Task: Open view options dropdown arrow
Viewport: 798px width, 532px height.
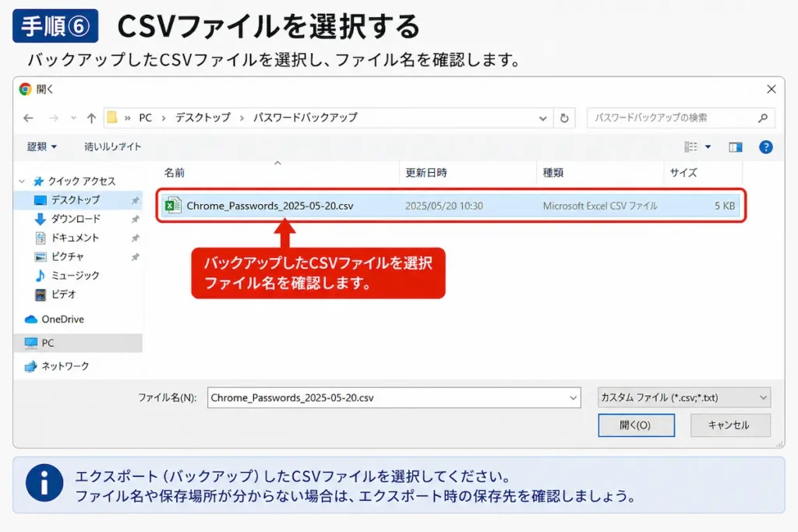Action: pos(708,147)
